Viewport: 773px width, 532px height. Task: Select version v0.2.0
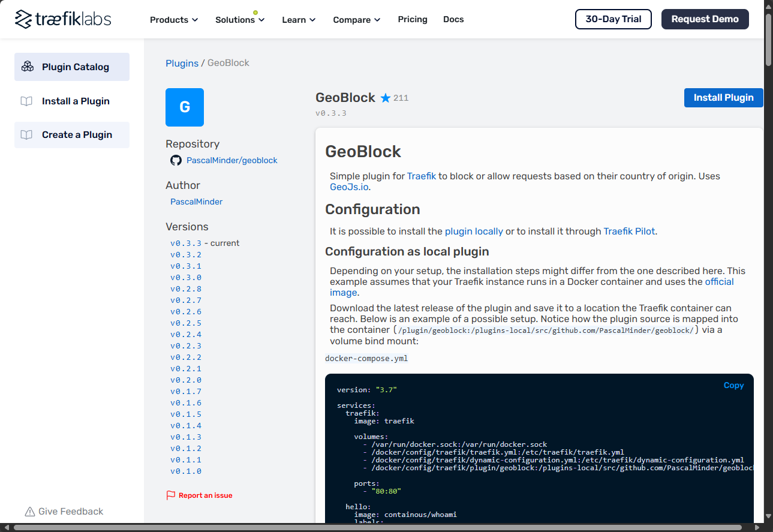click(x=186, y=380)
